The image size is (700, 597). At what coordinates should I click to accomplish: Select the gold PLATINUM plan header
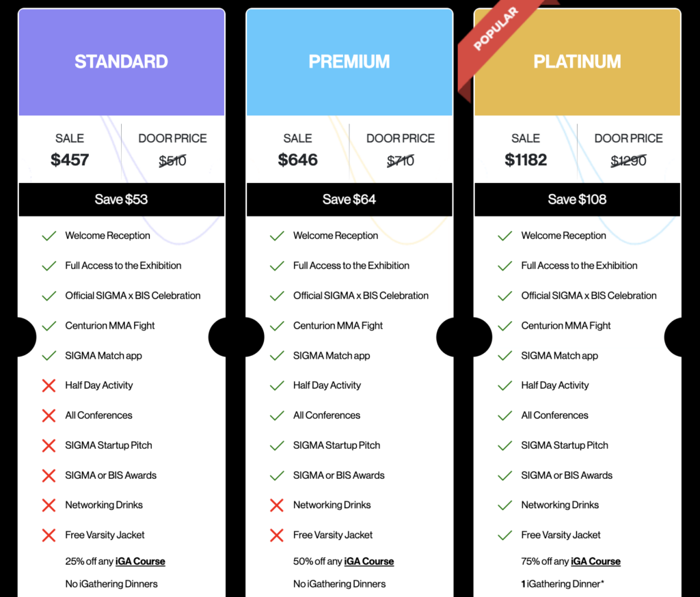pos(578,62)
